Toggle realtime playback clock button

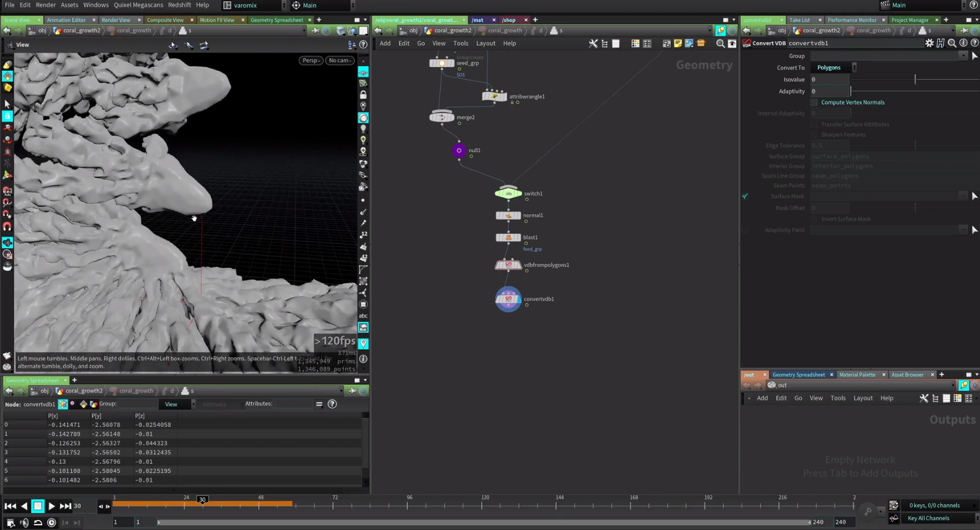[x=51, y=522]
